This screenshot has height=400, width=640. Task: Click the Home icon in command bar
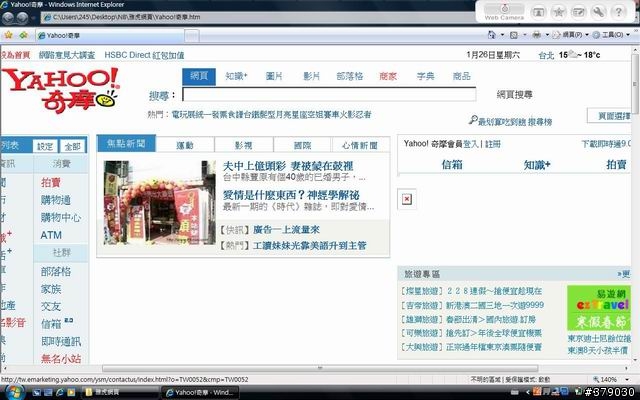click(x=492, y=35)
